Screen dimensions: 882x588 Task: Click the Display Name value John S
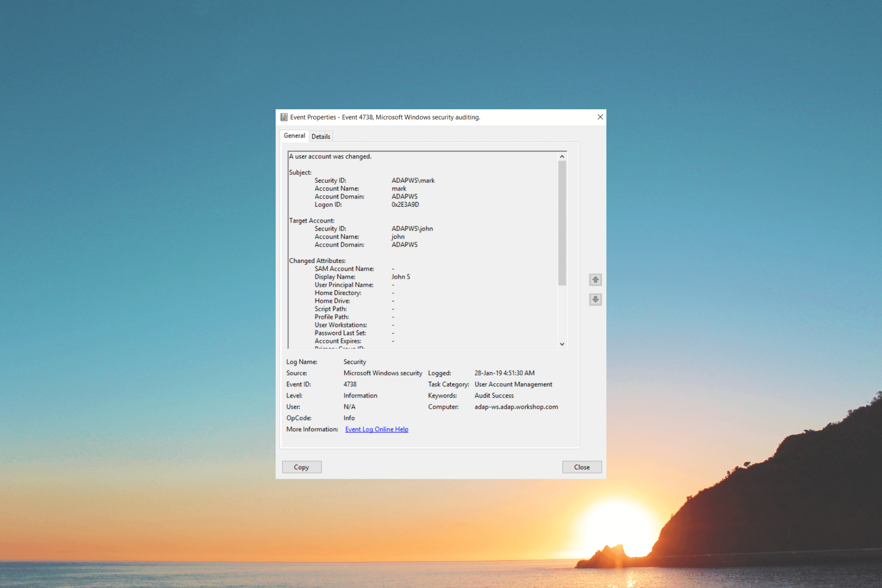coord(401,277)
